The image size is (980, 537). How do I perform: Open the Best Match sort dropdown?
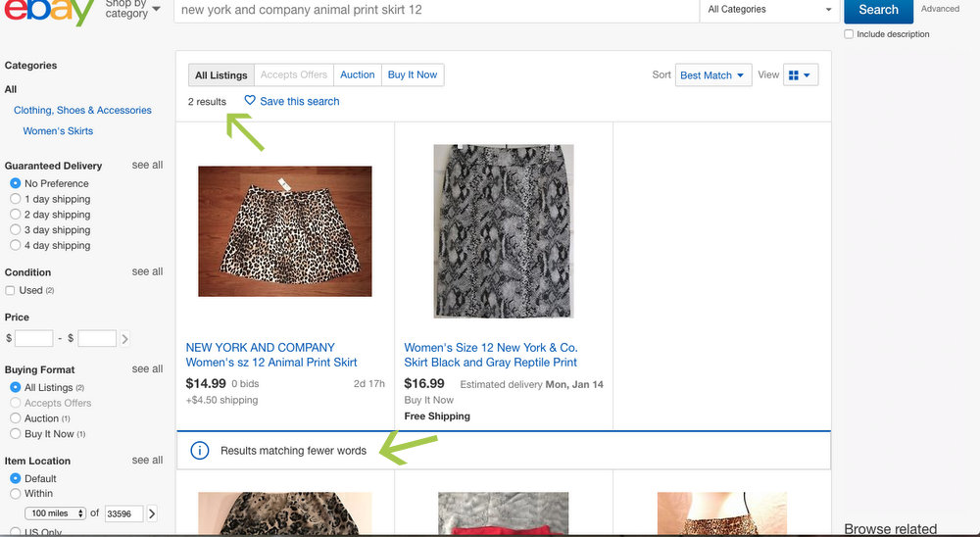713,75
